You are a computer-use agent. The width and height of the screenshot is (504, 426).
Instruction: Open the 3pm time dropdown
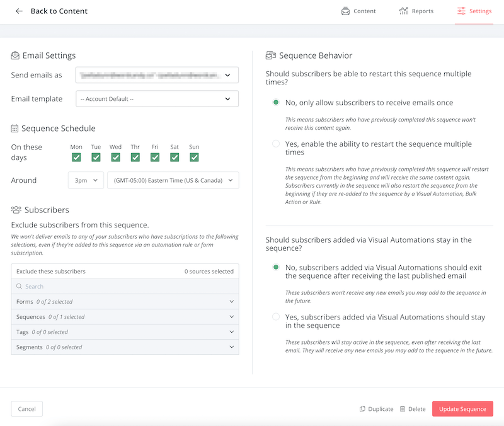86,180
